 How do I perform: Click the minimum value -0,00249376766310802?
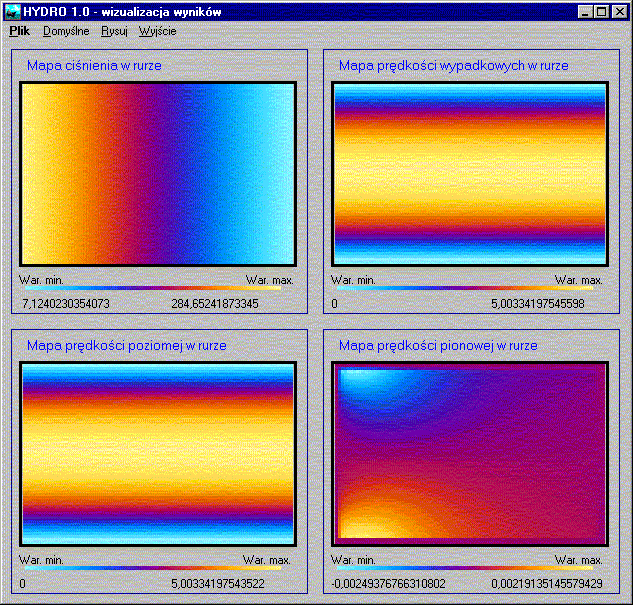point(388,584)
